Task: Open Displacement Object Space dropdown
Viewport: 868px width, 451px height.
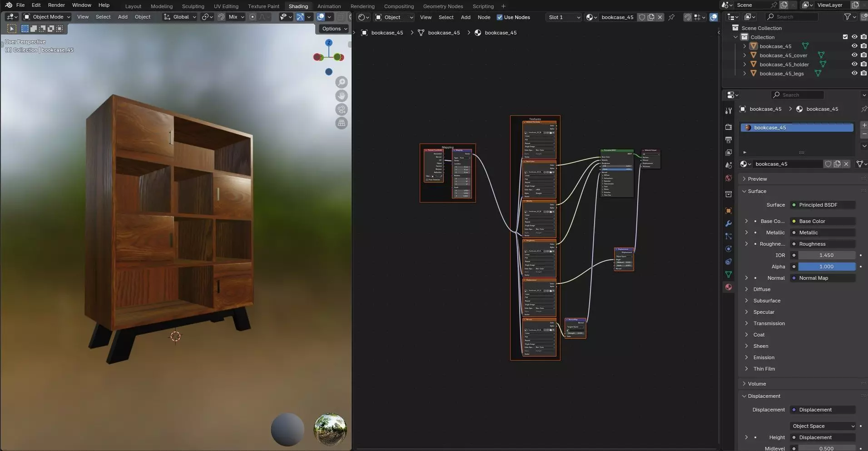Action: point(823,426)
